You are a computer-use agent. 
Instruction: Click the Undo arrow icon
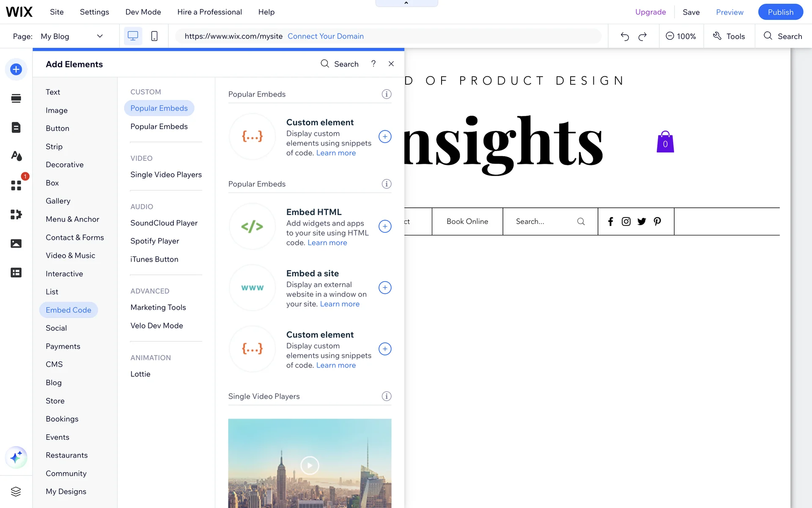[625, 36]
